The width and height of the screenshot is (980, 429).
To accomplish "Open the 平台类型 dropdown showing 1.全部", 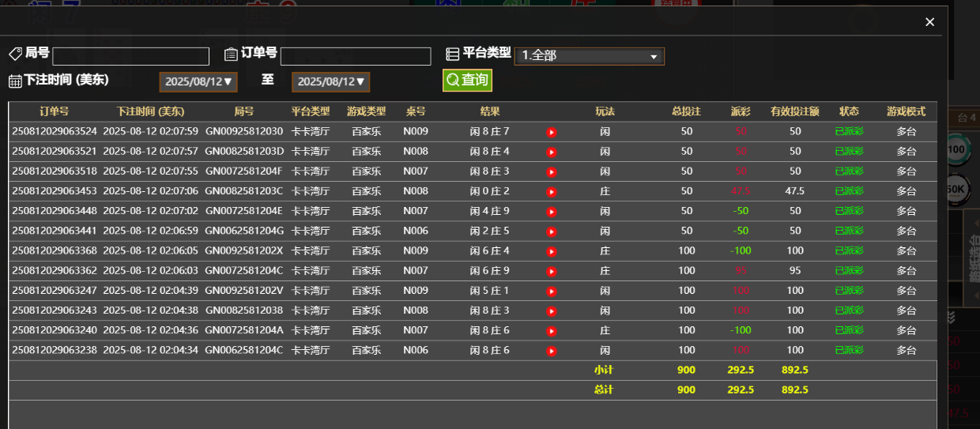I will coord(590,56).
